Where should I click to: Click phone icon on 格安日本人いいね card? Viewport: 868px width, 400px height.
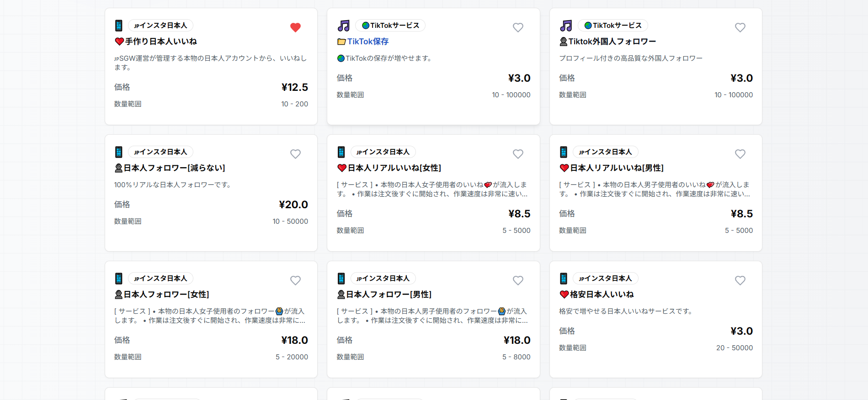point(564,279)
